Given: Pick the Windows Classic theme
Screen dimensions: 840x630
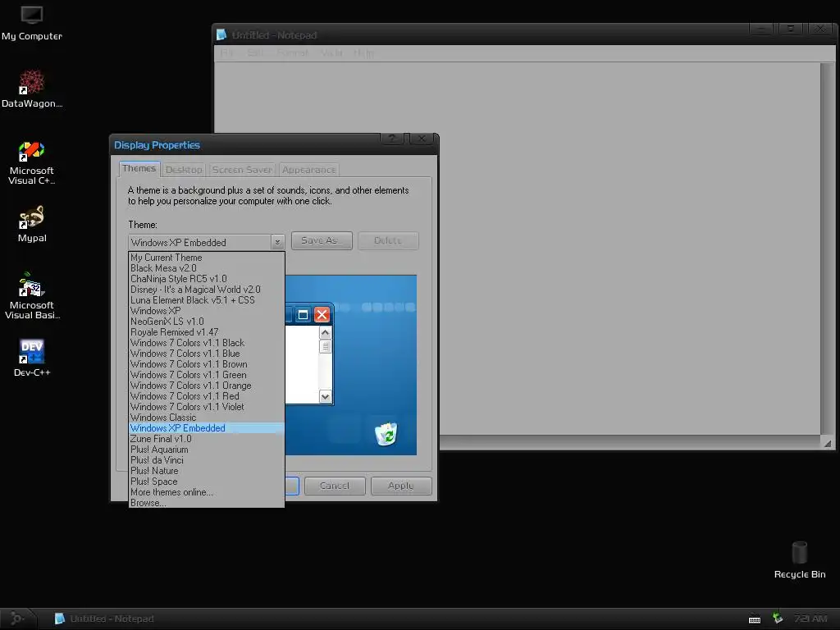Looking at the screenshot, I should [206, 418].
